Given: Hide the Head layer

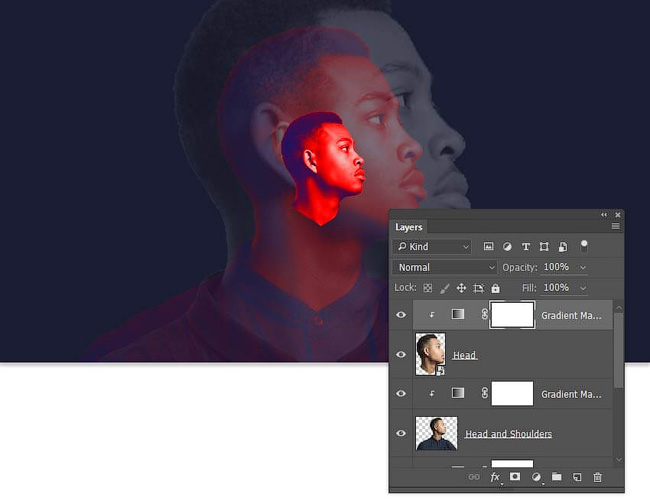Looking at the screenshot, I should (401, 354).
